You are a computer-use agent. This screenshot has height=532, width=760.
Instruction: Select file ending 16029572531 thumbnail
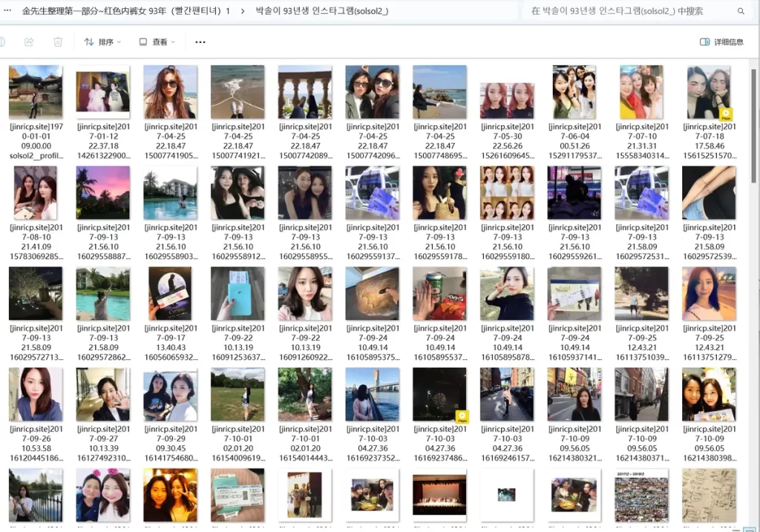[x=641, y=193]
